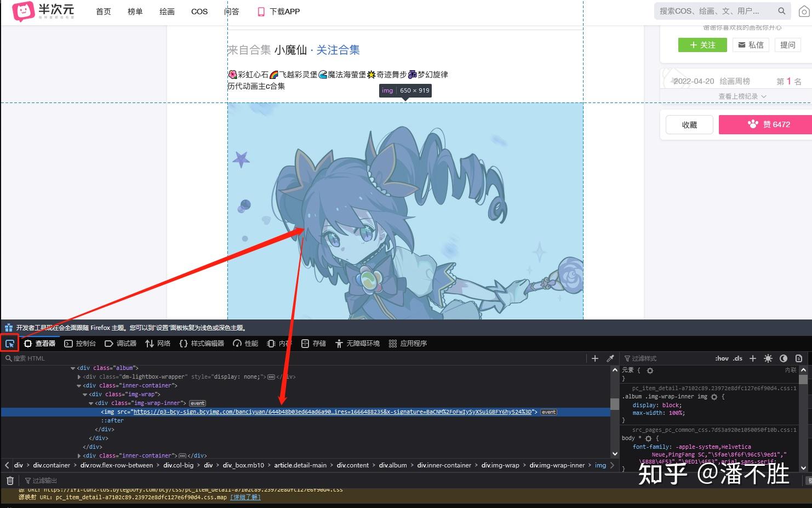Click the event badge on the img row
The height and width of the screenshot is (508, 812).
tap(548, 412)
